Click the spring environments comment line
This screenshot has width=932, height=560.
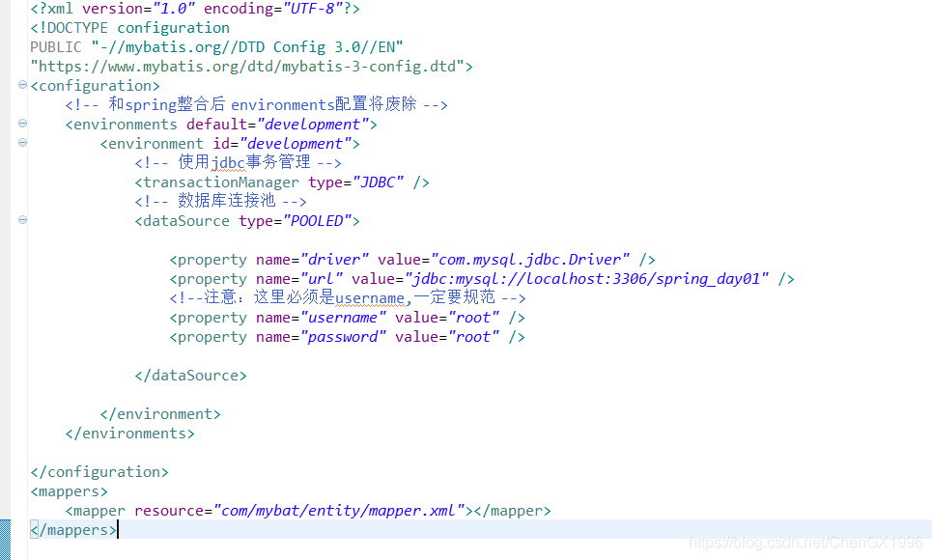[x=256, y=104]
